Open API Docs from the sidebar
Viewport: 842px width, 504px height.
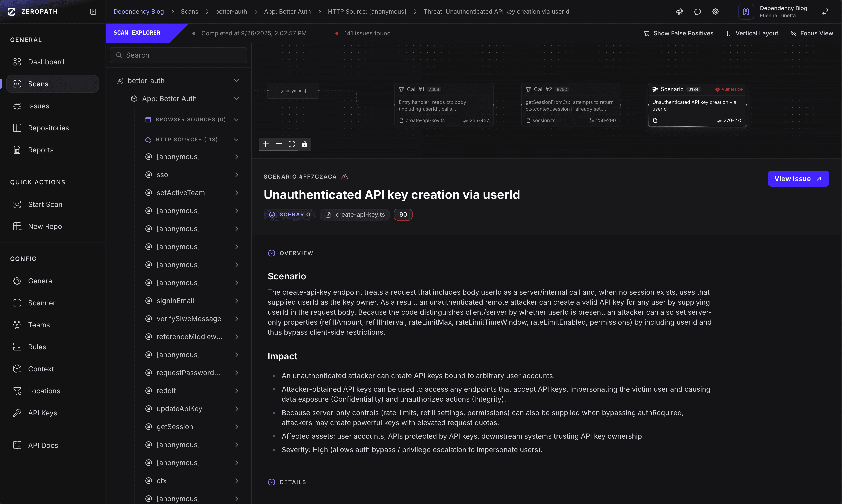pyautogui.click(x=43, y=445)
